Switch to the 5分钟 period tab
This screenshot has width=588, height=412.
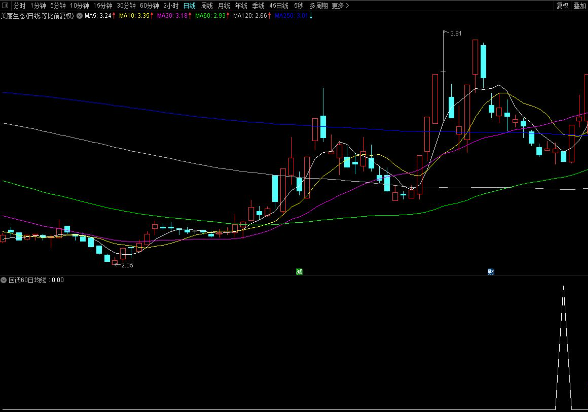click(58, 6)
